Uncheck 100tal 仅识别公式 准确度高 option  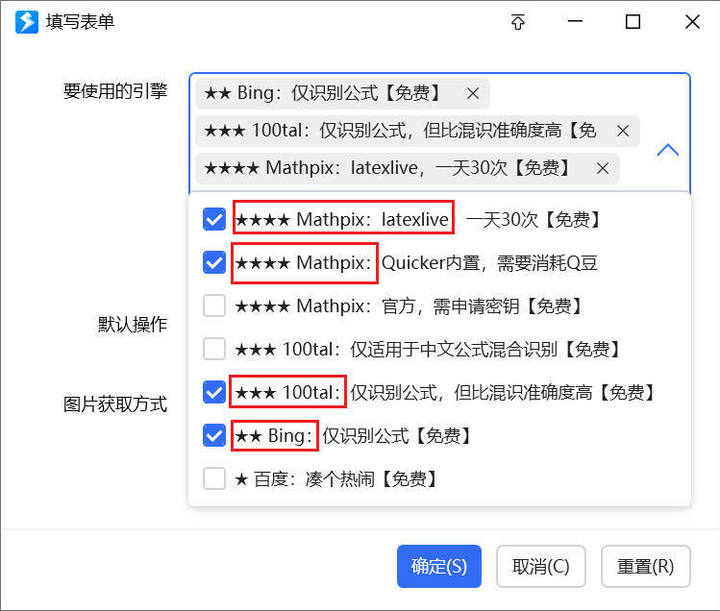click(x=214, y=392)
